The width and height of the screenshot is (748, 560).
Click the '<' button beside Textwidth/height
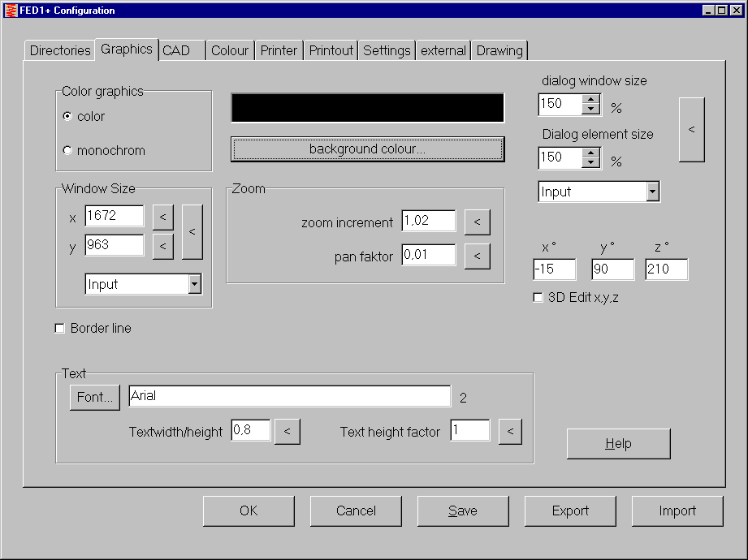(288, 432)
